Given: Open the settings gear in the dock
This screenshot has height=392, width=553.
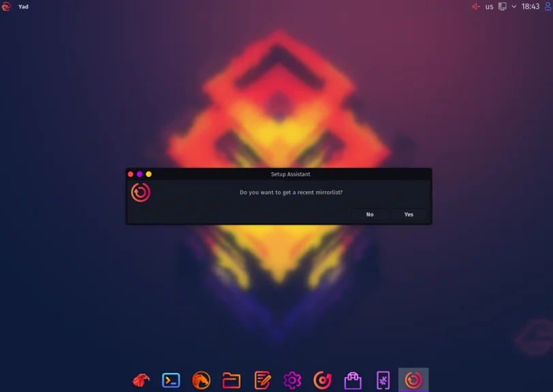Looking at the screenshot, I should pyautogui.click(x=294, y=381).
